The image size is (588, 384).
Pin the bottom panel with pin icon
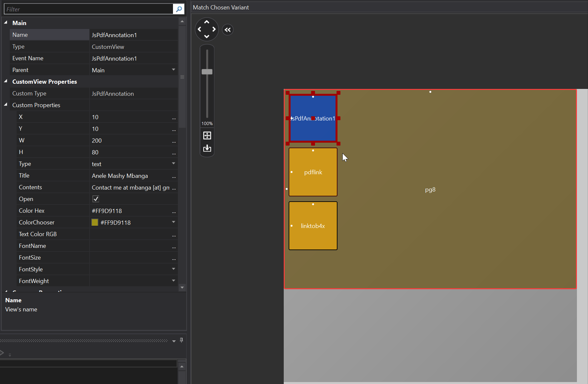point(181,340)
